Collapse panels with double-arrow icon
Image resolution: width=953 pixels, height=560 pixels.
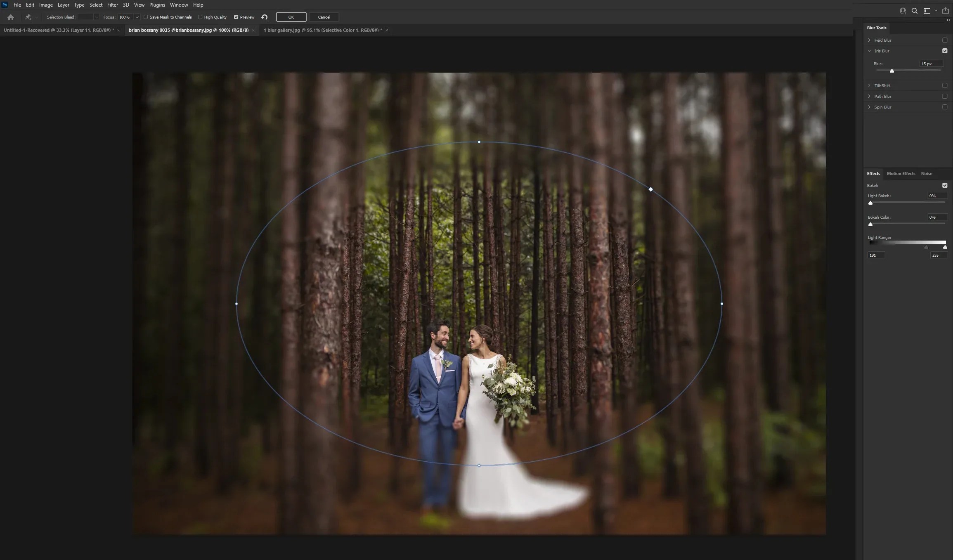948,20
